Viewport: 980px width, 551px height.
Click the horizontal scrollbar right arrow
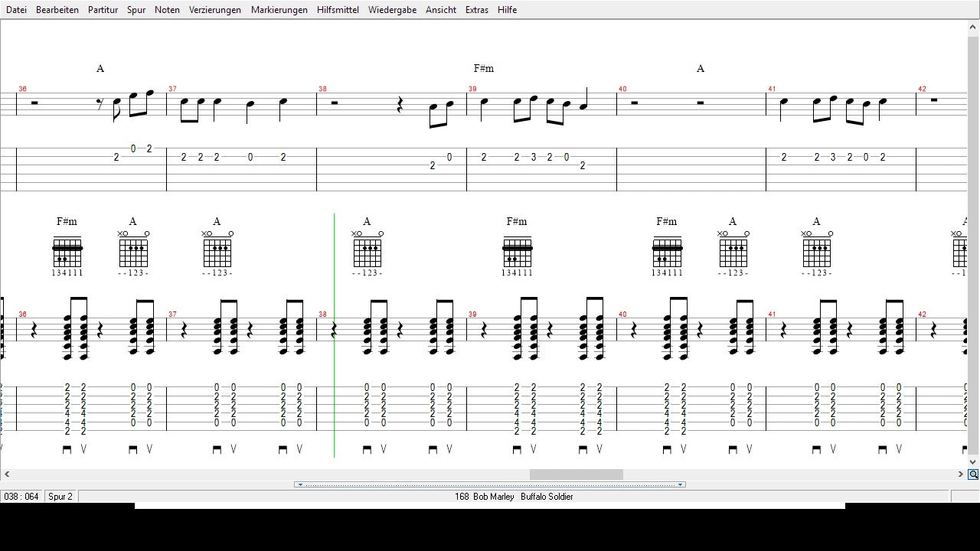tap(961, 474)
